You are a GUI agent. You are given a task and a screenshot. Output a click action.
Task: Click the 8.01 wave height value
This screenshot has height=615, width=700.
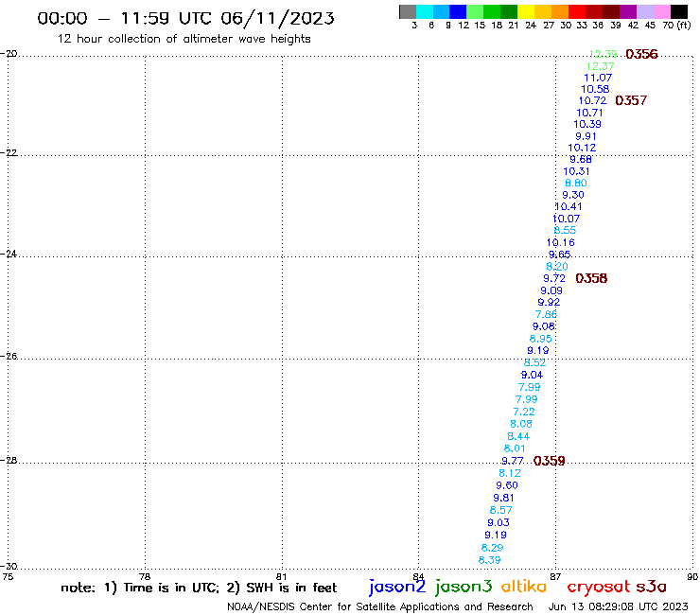pyautogui.click(x=515, y=448)
